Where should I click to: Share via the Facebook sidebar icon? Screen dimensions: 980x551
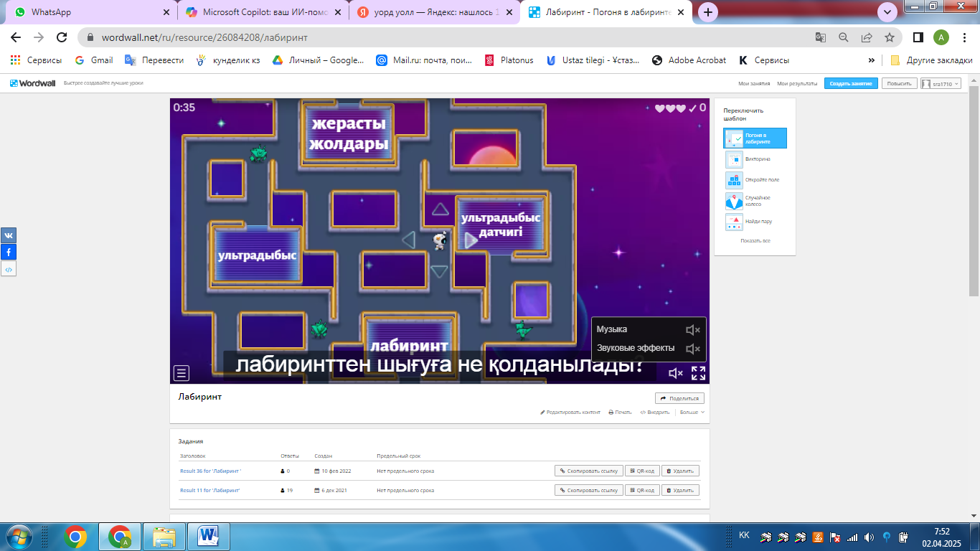[x=9, y=253]
